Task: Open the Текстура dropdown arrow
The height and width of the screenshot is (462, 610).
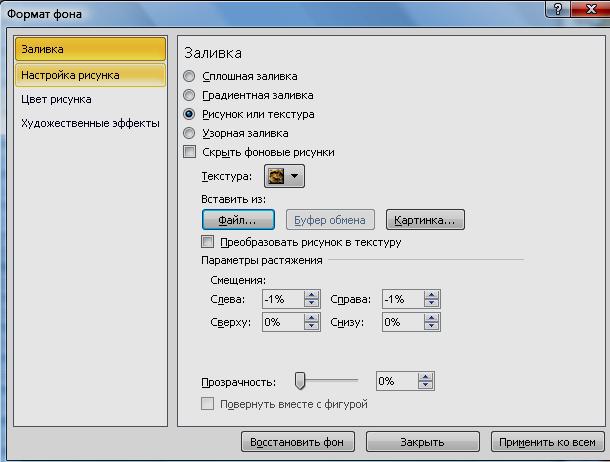Action: [294, 176]
